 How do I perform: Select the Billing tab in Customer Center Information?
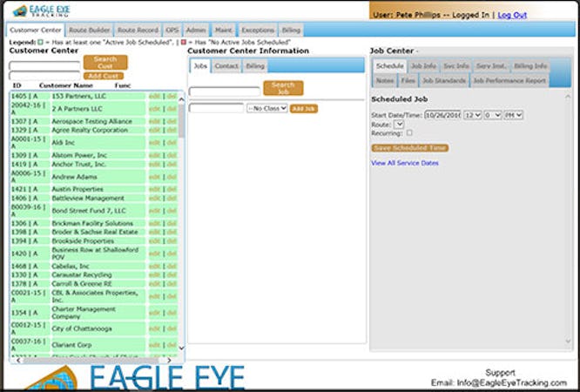(x=255, y=66)
